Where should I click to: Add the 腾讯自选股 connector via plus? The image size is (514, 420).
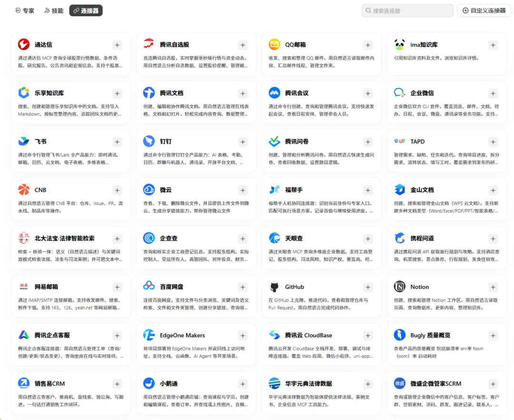tap(243, 45)
